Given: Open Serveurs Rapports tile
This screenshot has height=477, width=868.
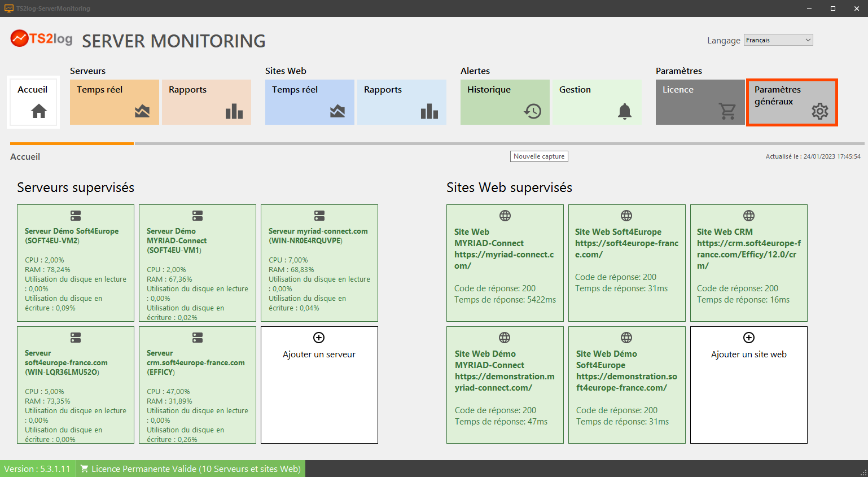Looking at the screenshot, I should tap(207, 102).
